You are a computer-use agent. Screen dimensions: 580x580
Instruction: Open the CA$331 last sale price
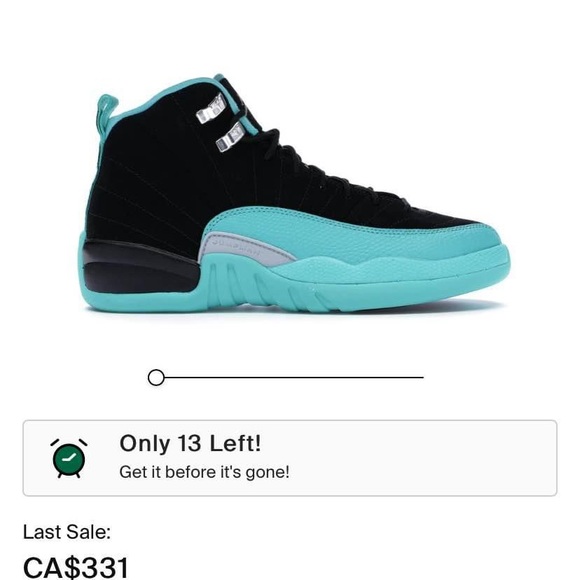click(x=76, y=566)
